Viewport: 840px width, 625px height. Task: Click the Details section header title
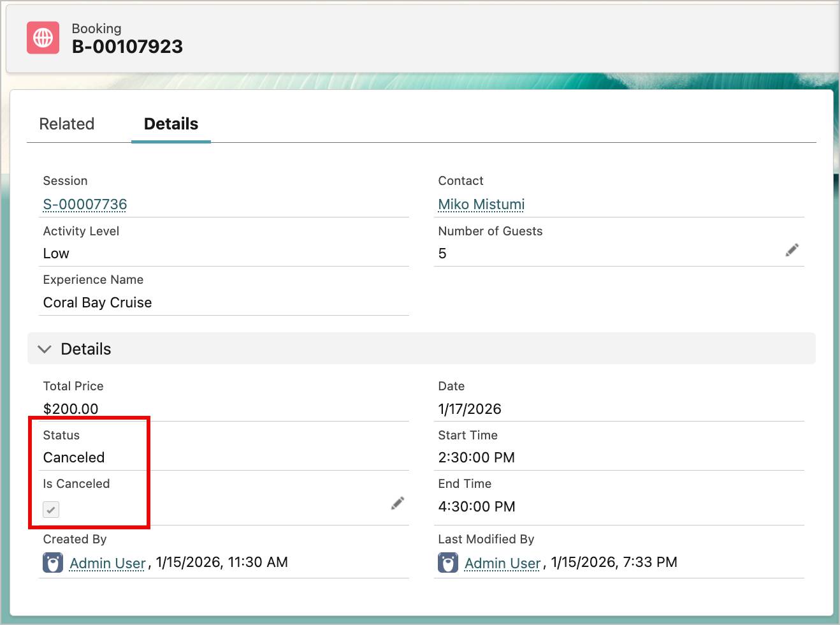[86, 349]
